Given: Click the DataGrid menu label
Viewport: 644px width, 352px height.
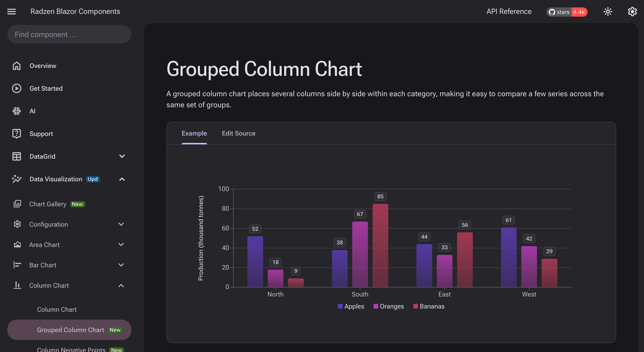Looking at the screenshot, I should pos(42,156).
